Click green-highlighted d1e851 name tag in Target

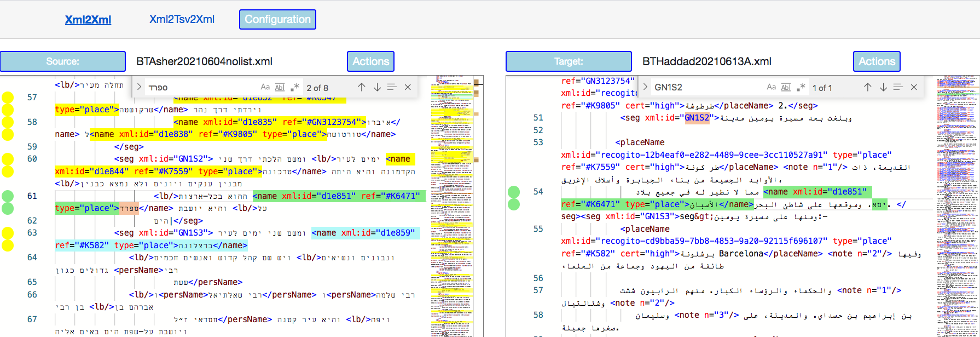817,192
